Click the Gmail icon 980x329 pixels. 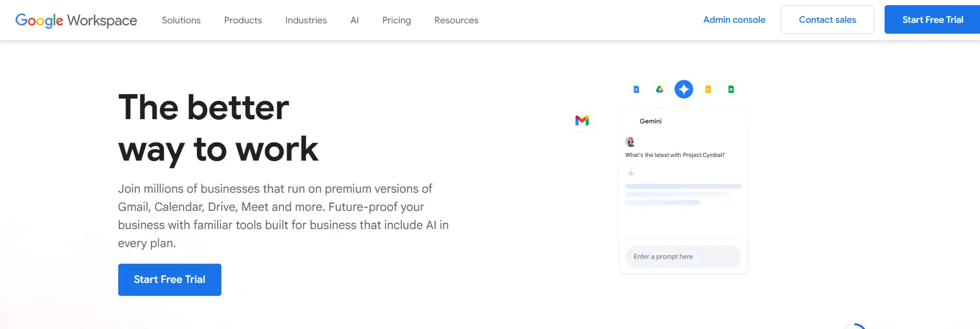[x=582, y=121]
